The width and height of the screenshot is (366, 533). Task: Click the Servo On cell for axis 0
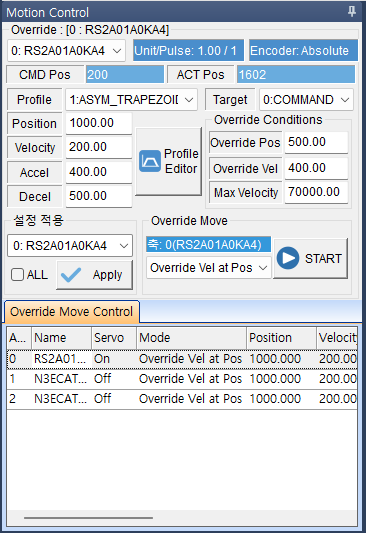tap(114, 359)
